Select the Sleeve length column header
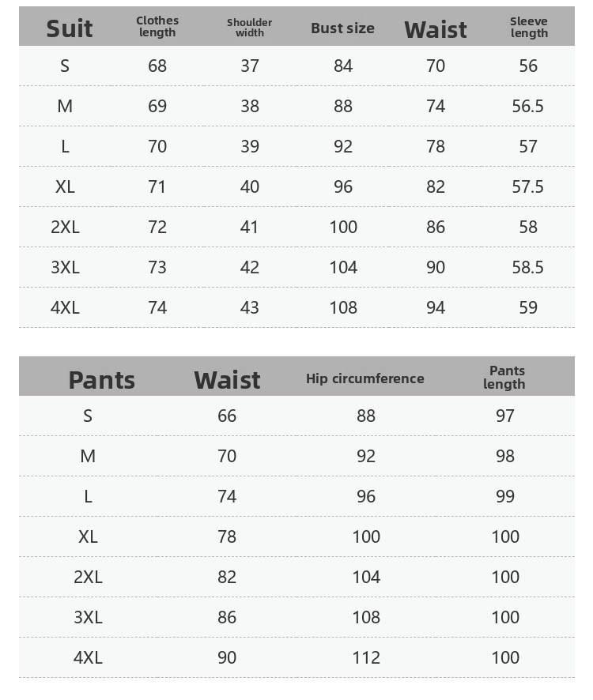Image resolution: width=593 pixels, height=700 pixels. point(529,27)
